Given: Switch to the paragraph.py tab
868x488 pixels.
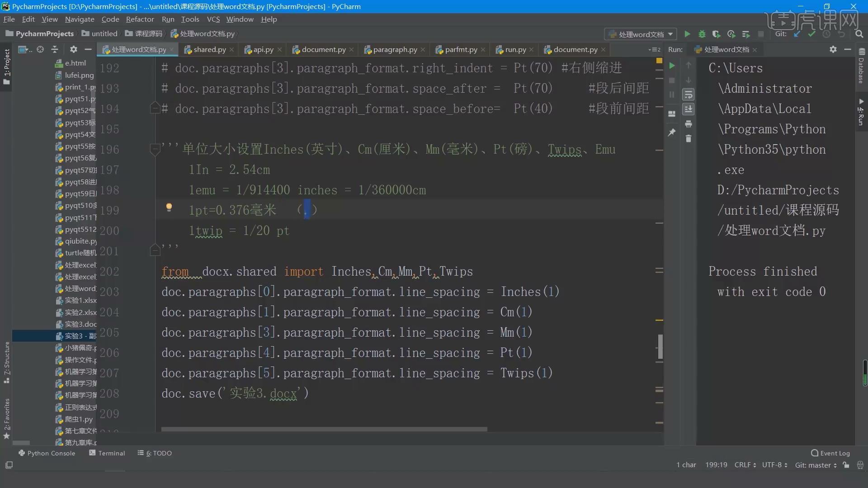Looking at the screenshot, I should 395,50.
